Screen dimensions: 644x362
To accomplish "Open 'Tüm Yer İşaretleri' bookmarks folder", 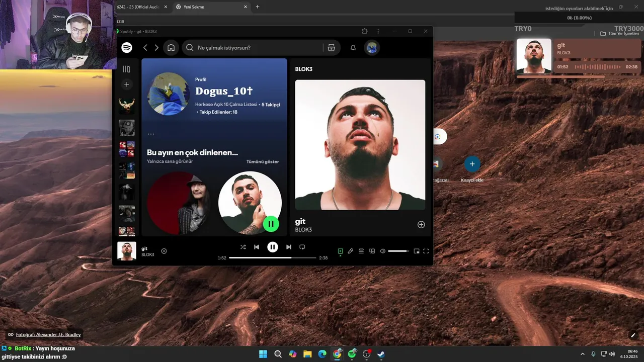I will pyautogui.click(x=619, y=34).
